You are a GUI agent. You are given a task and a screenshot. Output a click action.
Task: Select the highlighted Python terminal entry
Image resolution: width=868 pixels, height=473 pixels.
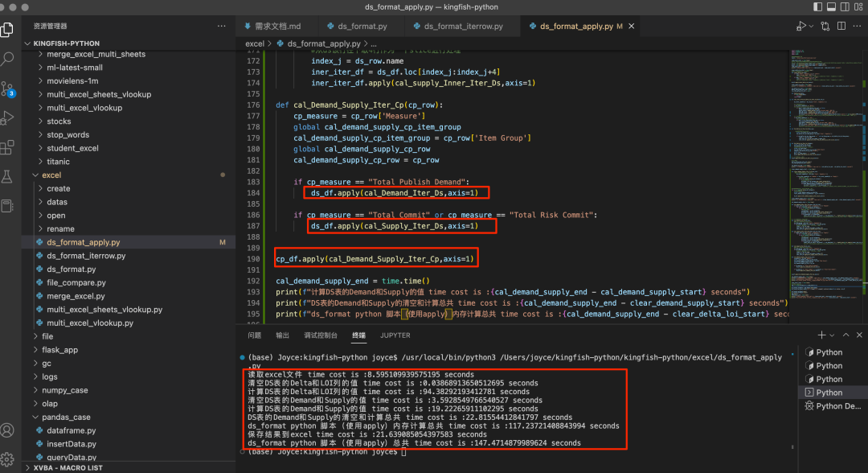click(833, 393)
